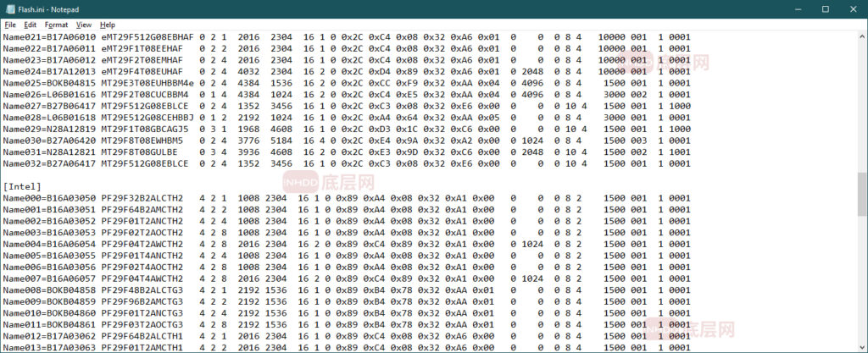868x353 pixels.
Task: Maximize the Flash.ini Notepad window
Action: [825, 8]
